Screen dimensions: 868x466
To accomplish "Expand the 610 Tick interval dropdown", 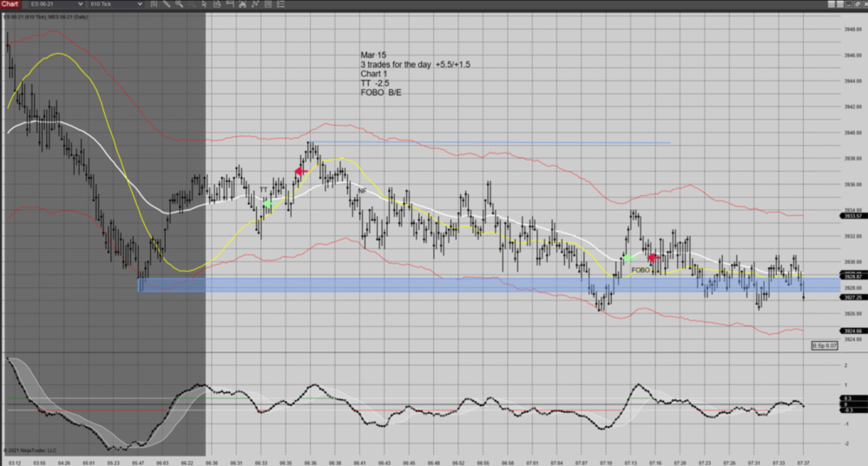I will coord(117,4).
